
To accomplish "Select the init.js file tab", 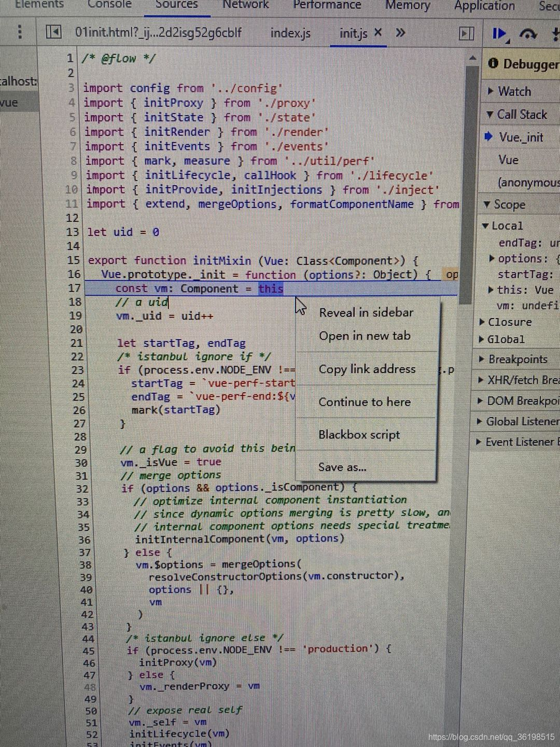I will point(353,33).
